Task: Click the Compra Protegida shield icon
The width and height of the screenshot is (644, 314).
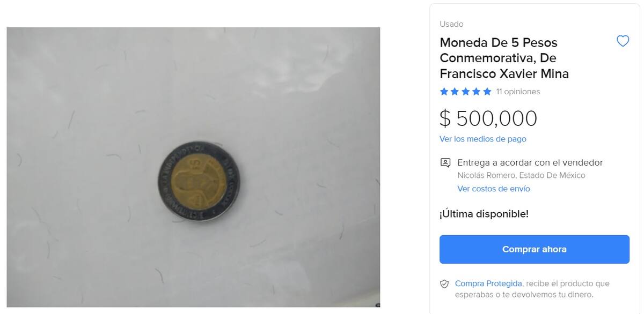Action: click(x=444, y=284)
